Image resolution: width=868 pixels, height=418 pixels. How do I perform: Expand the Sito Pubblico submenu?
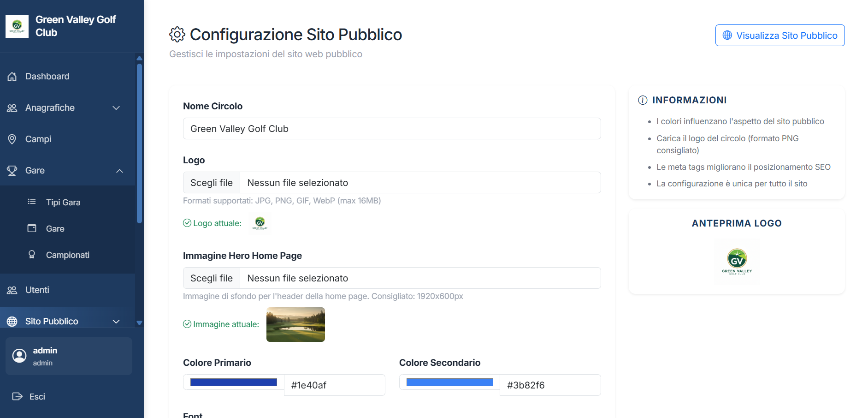point(115,321)
